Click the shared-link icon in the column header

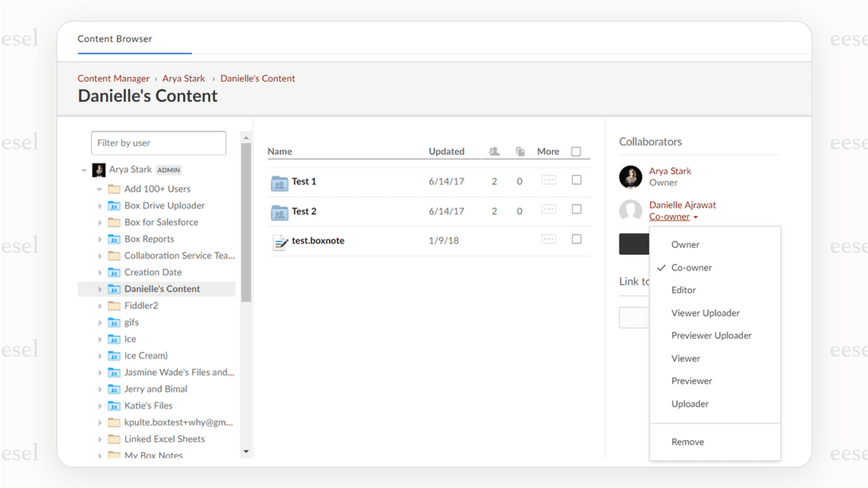[x=520, y=151]
